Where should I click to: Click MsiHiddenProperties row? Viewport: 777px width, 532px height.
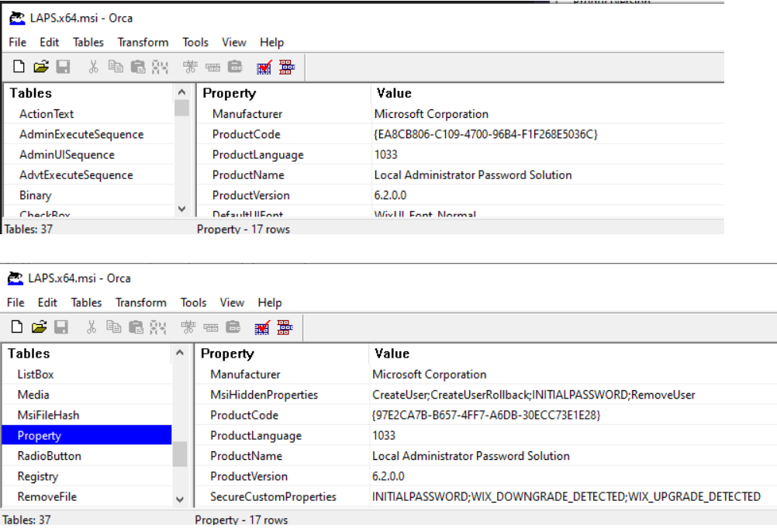(486, 395)
